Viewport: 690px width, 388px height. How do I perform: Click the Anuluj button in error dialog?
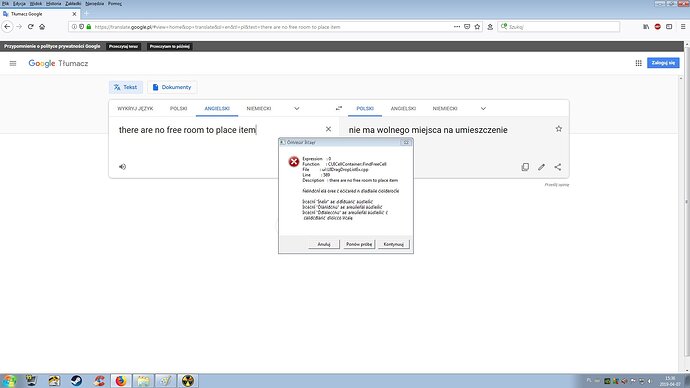pyautogui.click(x=324, y=244)
